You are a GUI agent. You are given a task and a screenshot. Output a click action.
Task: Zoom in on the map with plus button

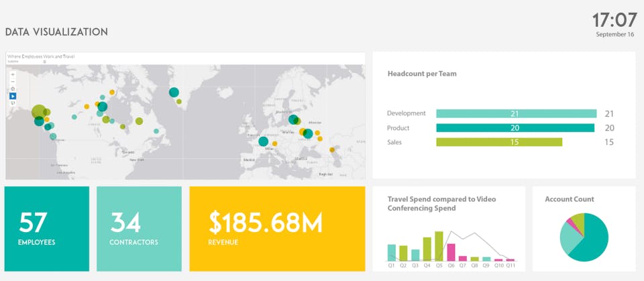coord(13,74)
